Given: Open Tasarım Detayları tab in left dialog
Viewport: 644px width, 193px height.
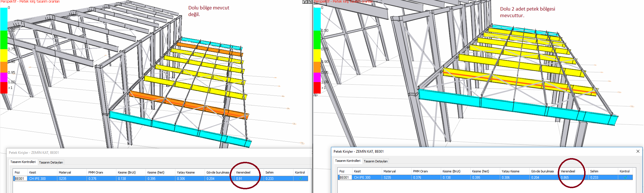Looking at the screenshot, I should (x=51, y=162).
